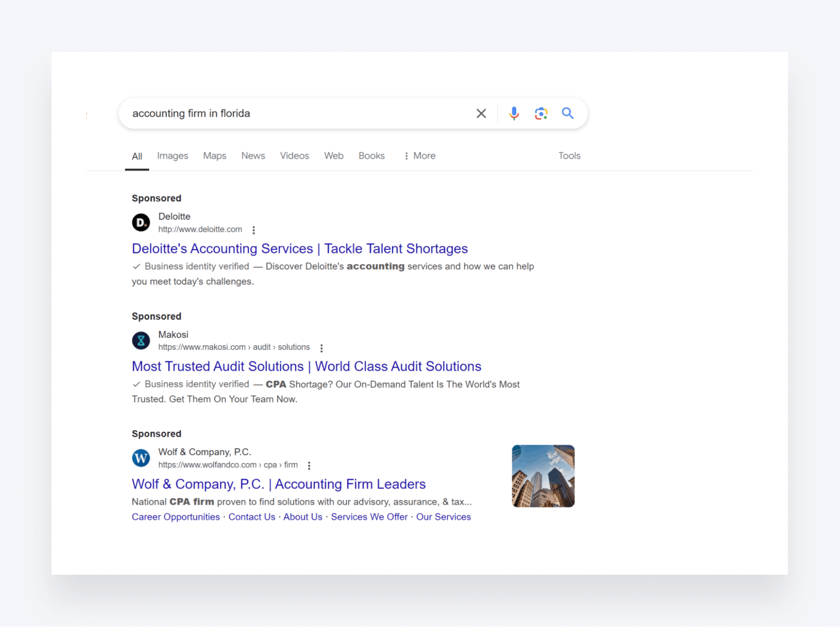
Task: Open Google Lens image search icon
Action: (541, 113)
